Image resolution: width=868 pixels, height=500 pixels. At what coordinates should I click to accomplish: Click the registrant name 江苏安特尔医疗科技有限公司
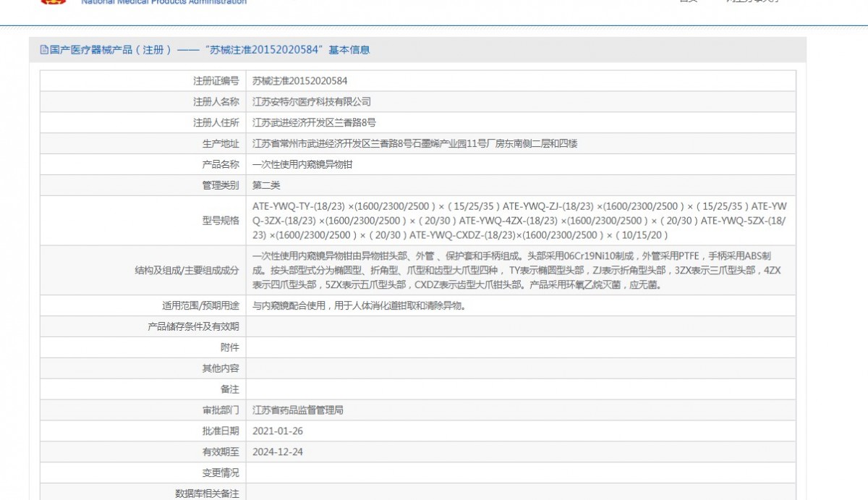pyautogui.click(x=312, y=102)
